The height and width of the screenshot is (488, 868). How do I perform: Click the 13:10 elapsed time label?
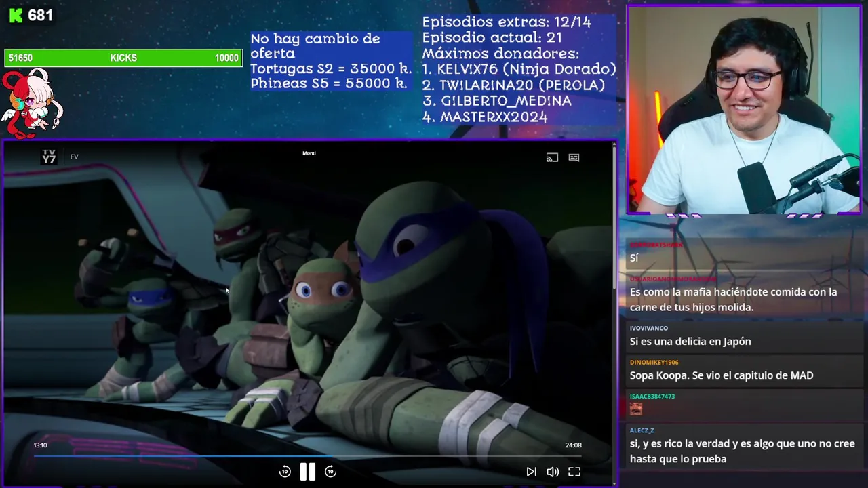[x=41, y=445]
